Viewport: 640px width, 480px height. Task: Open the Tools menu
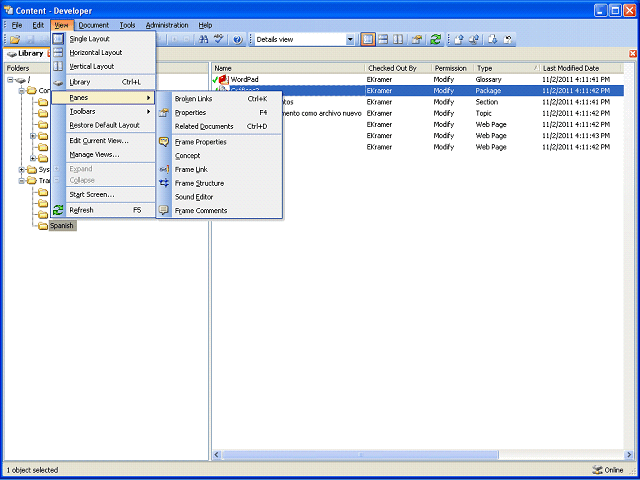coord(127,25)
